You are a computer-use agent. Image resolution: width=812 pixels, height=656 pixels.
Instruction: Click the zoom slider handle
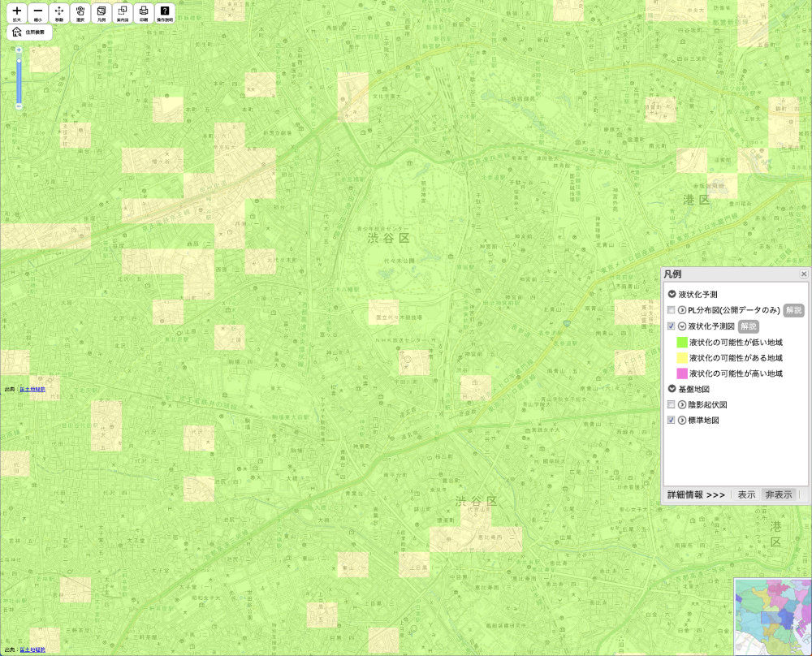19,61
